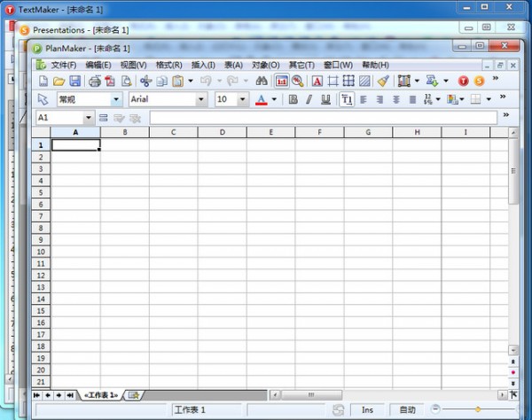Justify cell text
This screenshot has width=532, height=420.
(x=412, y=99)
